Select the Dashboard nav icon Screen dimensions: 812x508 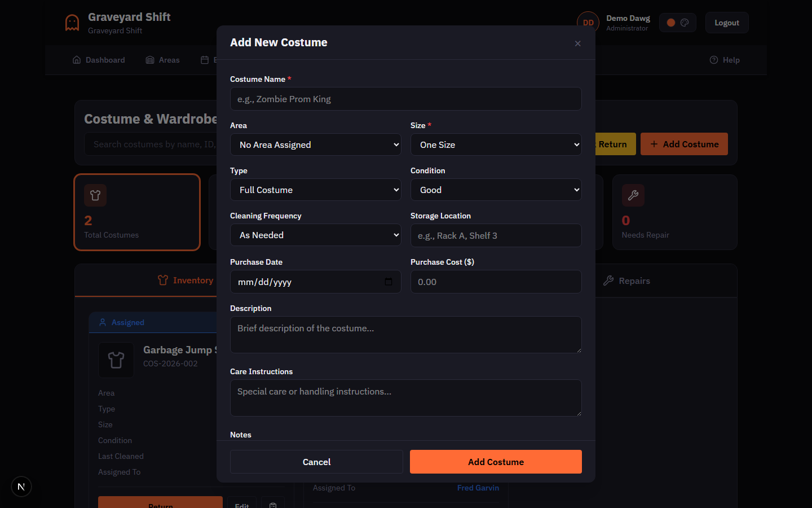[77, 59]
